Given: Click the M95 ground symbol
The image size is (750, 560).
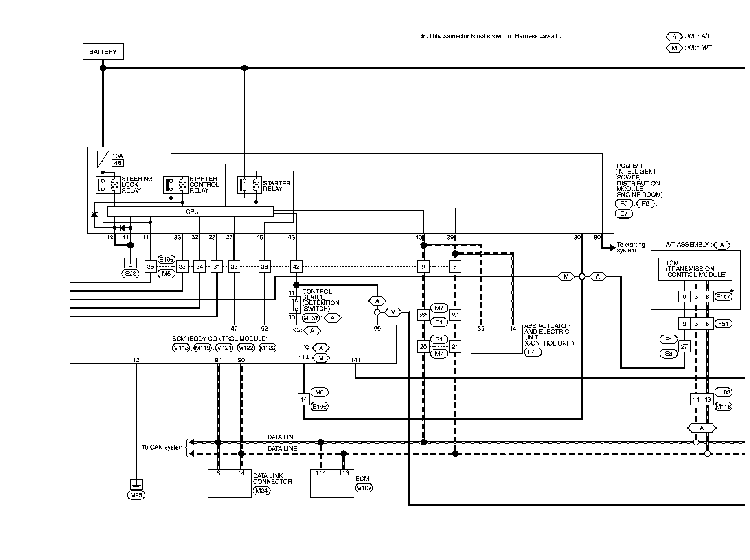Looking at the screenshot, I should 136,484.
